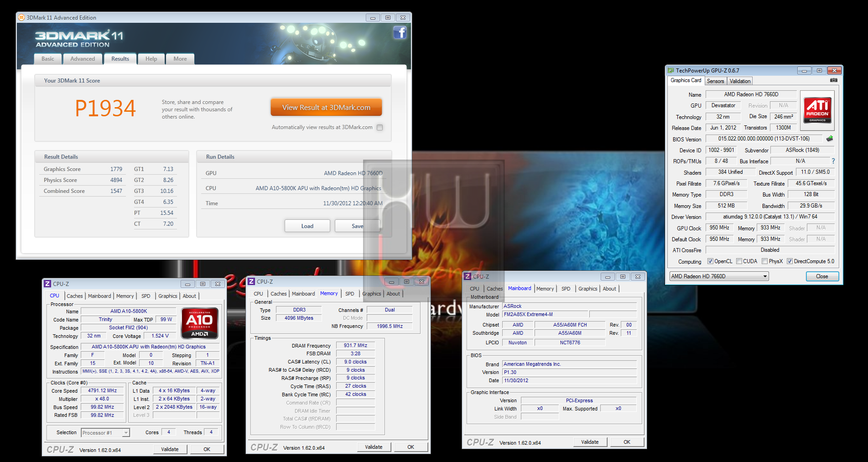
Task: Toggle the DirectCompute 5.0 checkbox
Action: tap(790, 261)
